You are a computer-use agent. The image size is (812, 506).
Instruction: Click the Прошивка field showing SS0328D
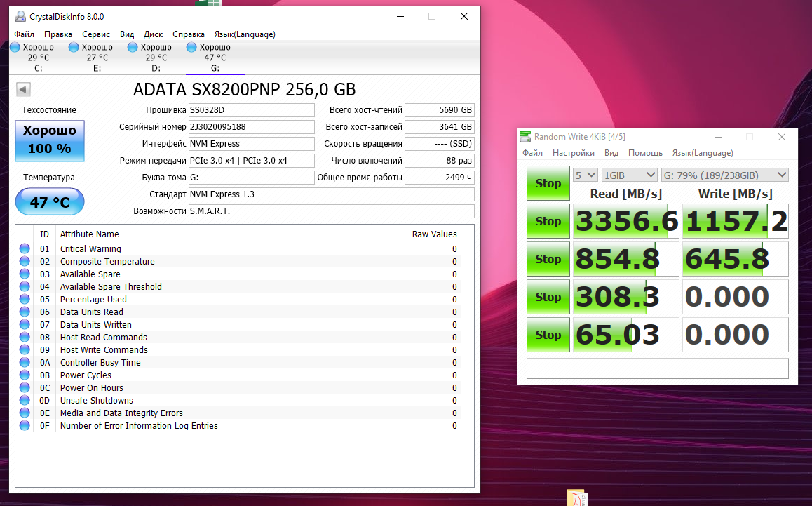[x=251, y=110]
